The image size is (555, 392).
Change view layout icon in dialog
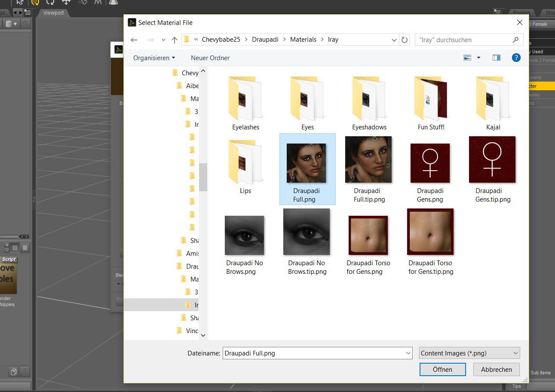(467, 58)
